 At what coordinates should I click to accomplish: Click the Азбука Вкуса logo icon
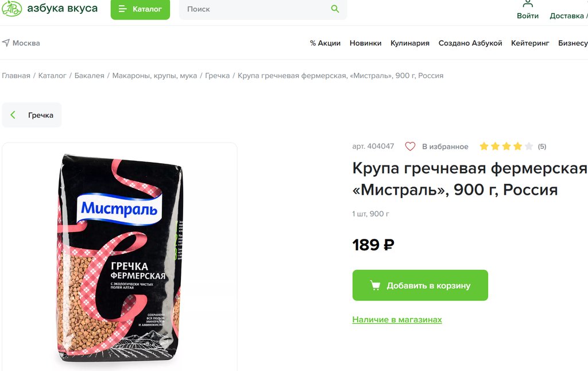[11, 8]
